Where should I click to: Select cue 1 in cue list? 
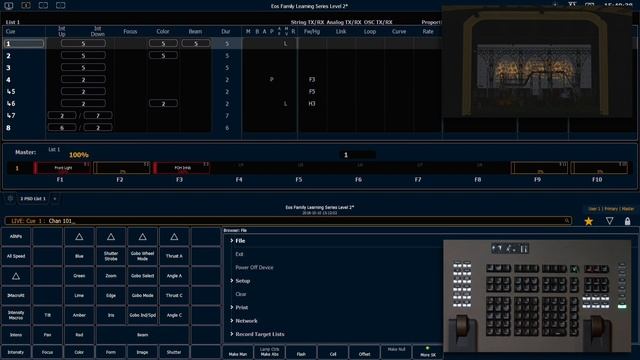[x=24, y=44]
